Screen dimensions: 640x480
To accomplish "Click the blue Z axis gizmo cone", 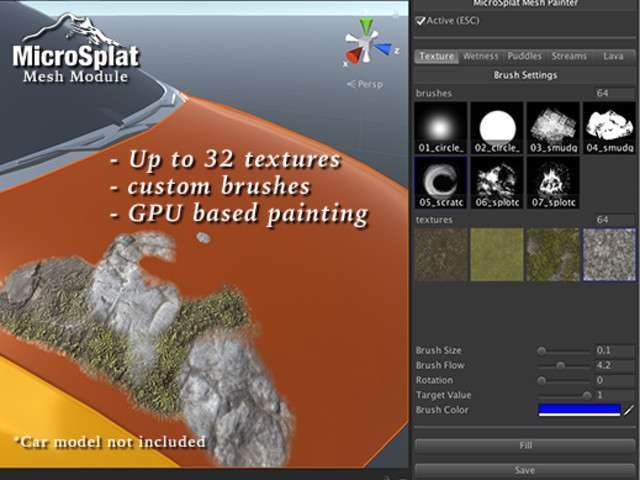I will coord(384,49).
